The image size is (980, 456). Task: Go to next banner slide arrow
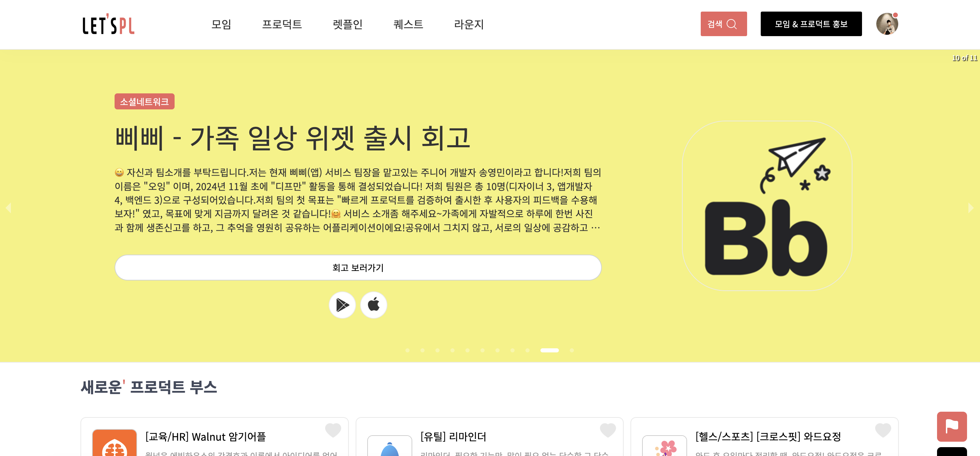coord(970,208)
